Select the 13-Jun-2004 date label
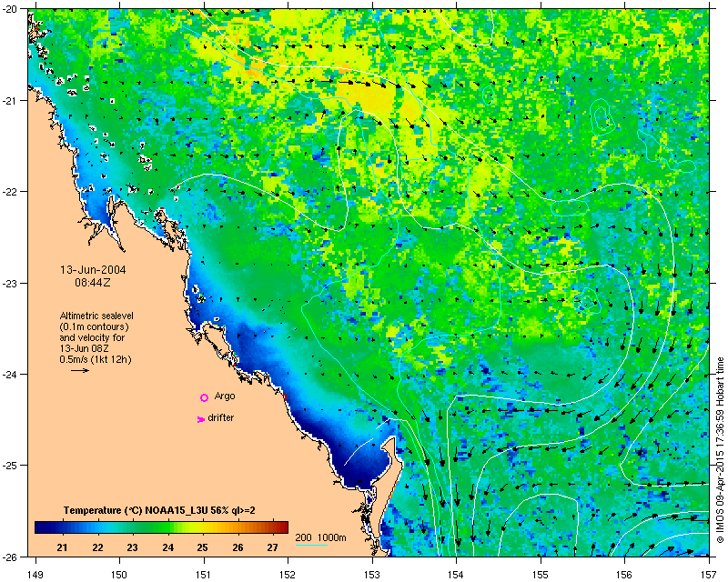This screenshot has height=582, width=728. [x=93, y=270]
